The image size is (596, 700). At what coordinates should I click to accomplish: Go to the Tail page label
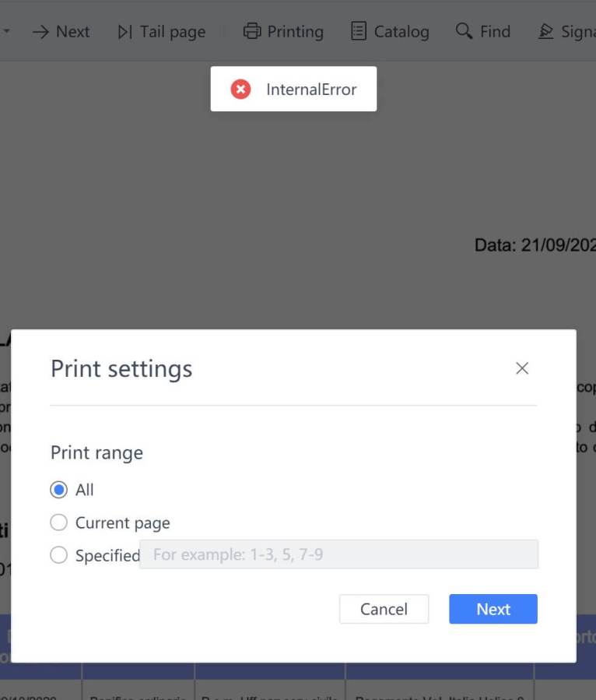tap(173, 32)
